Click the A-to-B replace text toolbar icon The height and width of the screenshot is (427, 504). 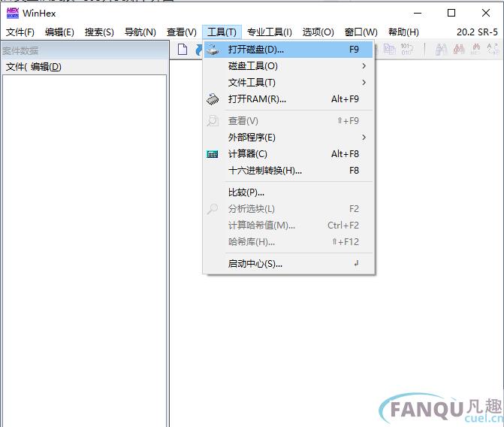point(493,49)
